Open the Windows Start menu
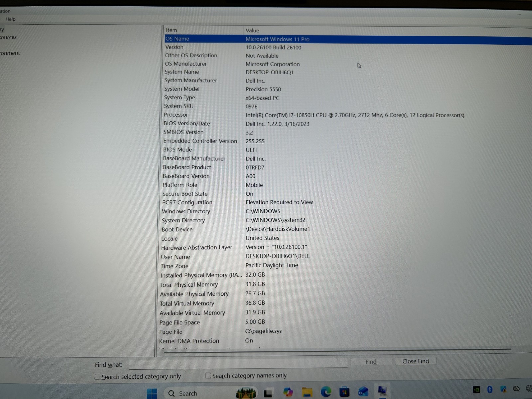 (x=152, y=393)
